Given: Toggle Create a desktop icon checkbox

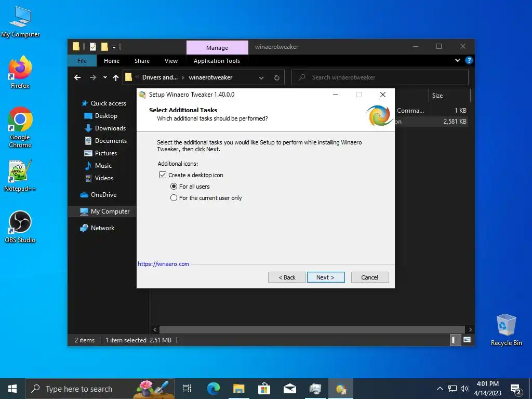Looking at the screenshot, I should [163, 175].
